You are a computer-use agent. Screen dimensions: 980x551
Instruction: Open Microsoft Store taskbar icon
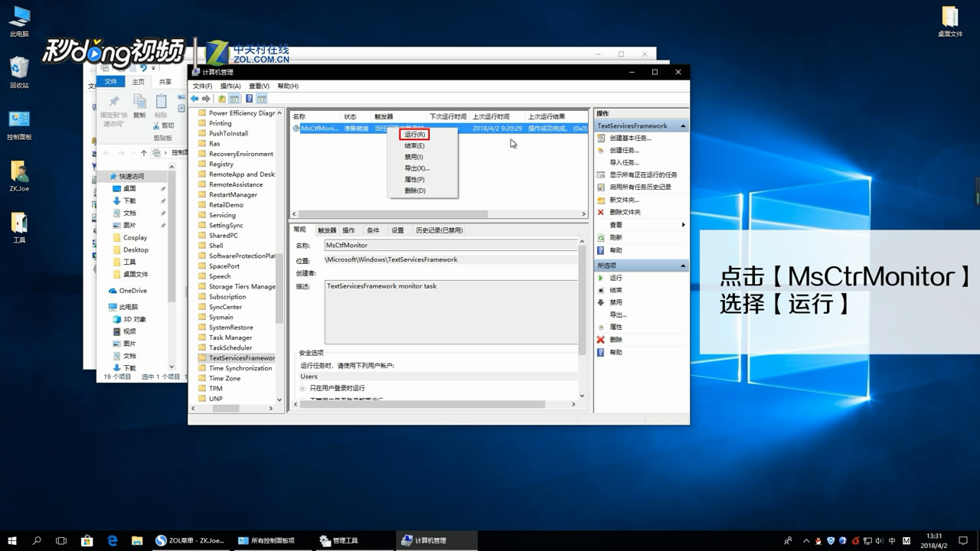[87, 540]
